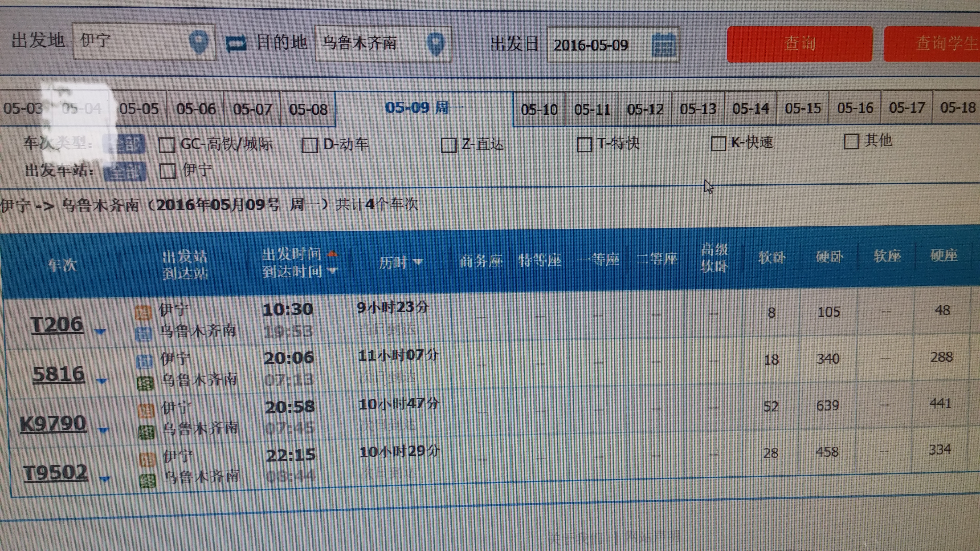The image size is (980, 551).
Task: Click the 始 origin icon for T9502
Action: [147, 459]
